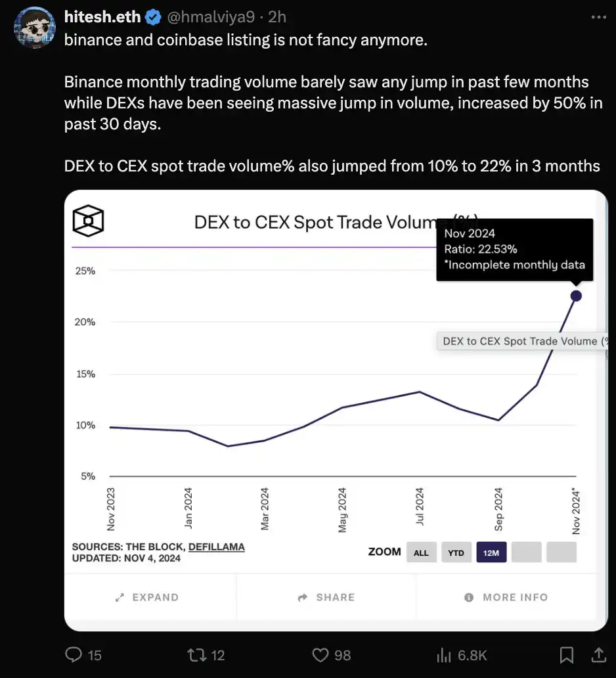Click The Block logo on chart

point(88,221)
